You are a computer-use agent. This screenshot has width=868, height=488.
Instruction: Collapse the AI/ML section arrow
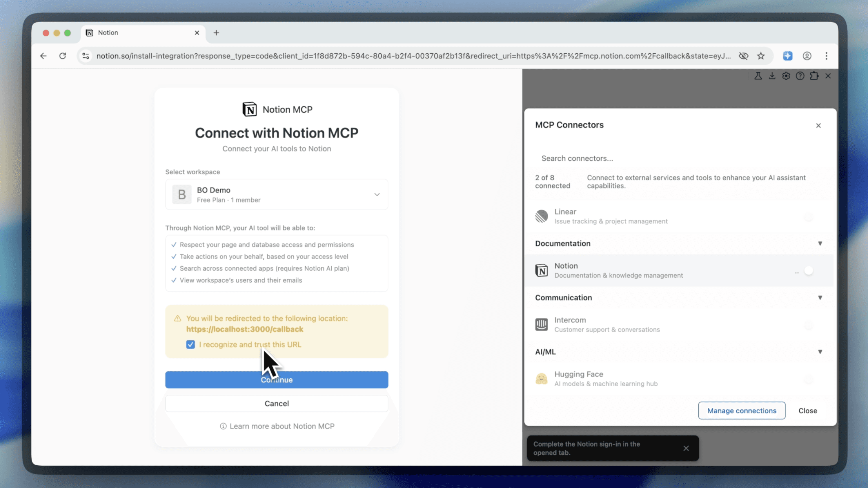click(x=820, y=352)
